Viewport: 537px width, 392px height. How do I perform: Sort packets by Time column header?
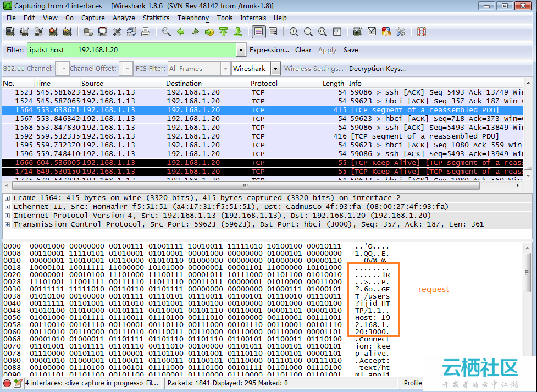57,83
